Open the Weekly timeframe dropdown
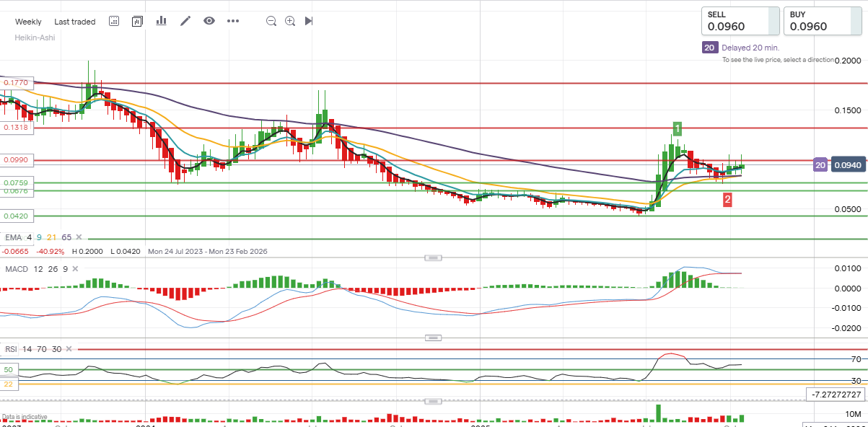This screenshot has width=868, height=427. pos(28,22)
